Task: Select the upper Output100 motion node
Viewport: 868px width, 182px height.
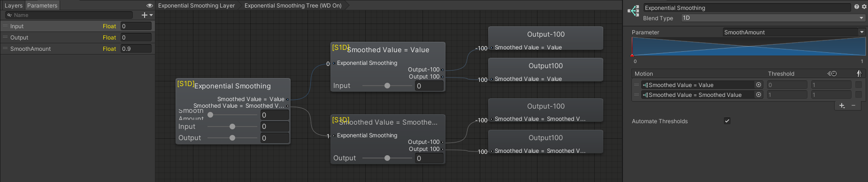Action: [545, 70]
